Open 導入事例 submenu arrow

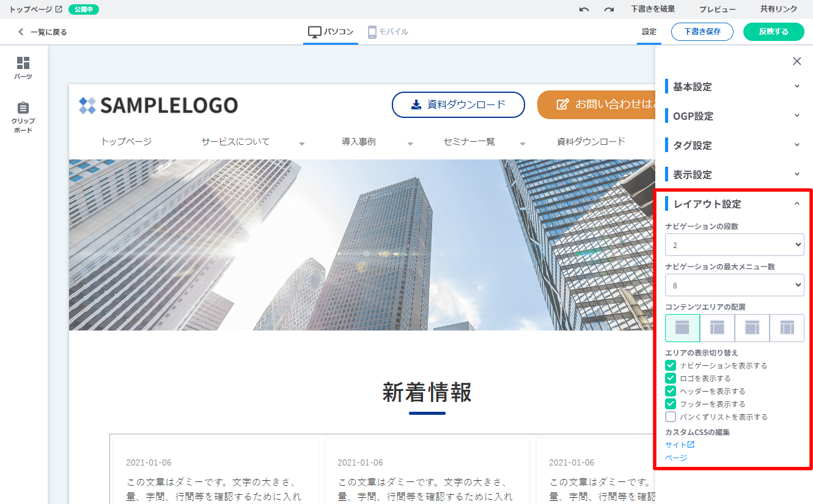pos(410,144)
